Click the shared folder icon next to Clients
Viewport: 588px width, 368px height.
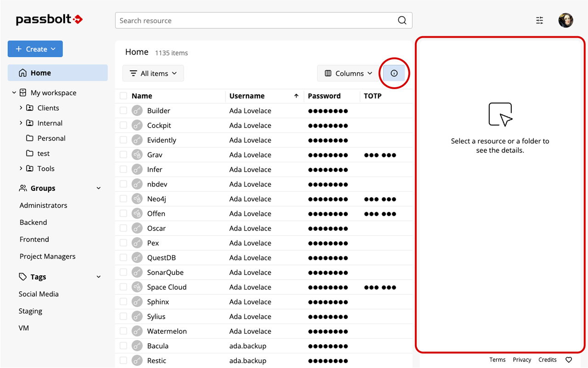click(30, 108)
